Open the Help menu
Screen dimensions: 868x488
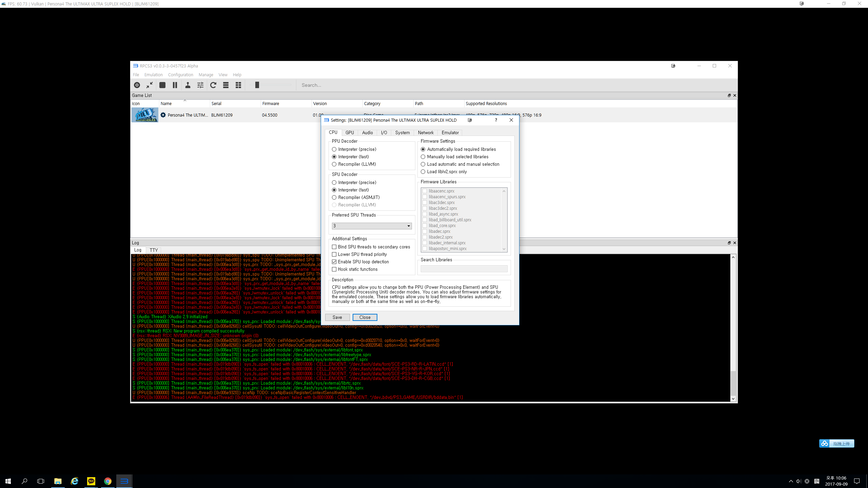pos(237,75)
